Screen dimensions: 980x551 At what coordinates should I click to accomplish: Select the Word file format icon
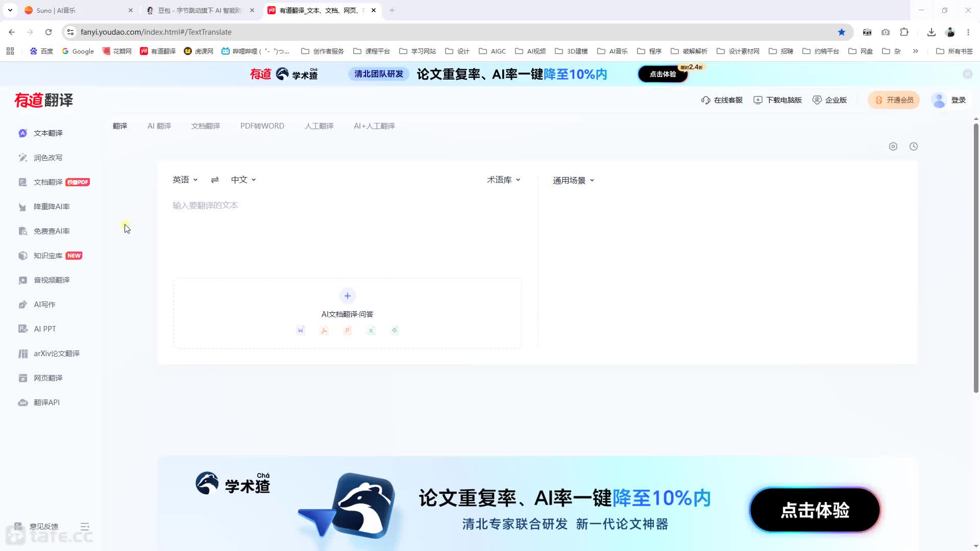tap(301, 331)
